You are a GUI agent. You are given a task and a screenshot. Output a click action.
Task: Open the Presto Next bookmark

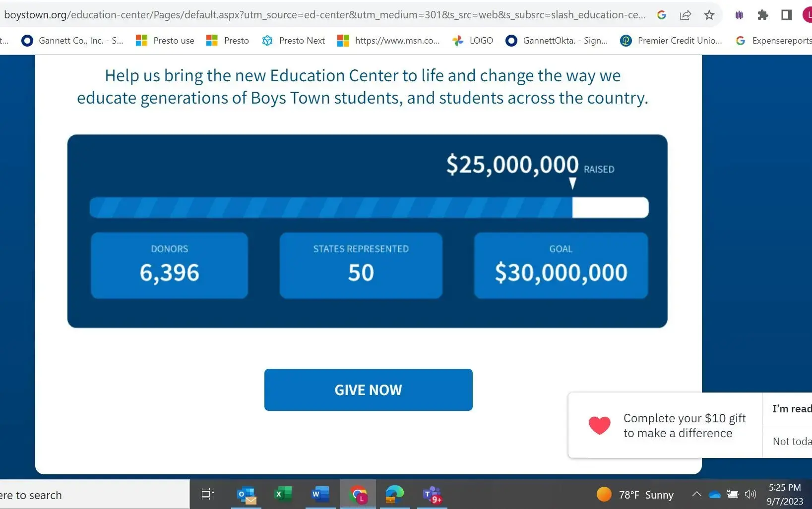[x=293, y=41]
